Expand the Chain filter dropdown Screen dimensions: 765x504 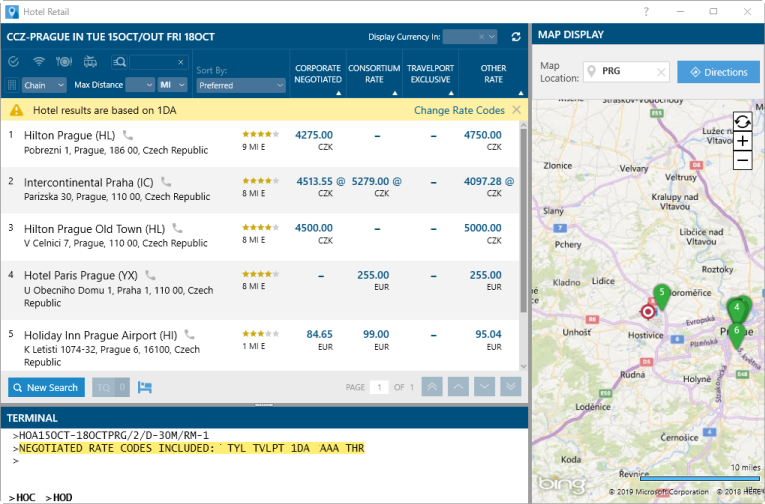click(43, 86)
